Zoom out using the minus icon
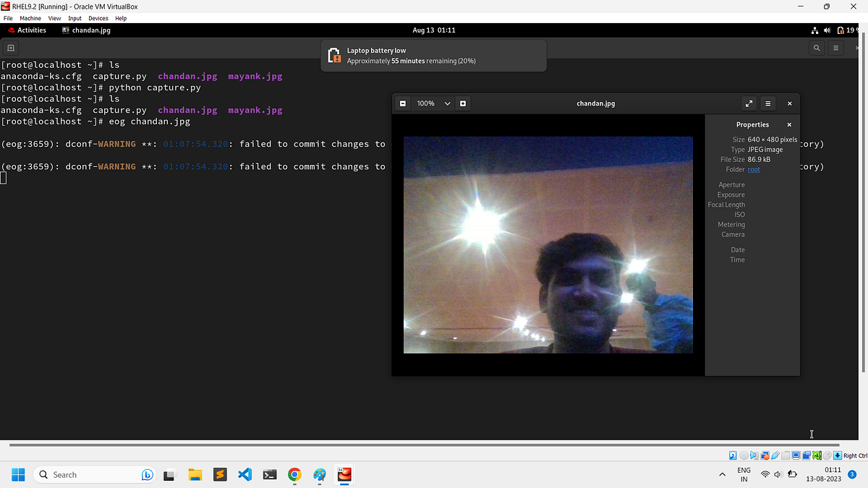The width and height of the screenshot is (868, 488). pyautogui.click(x=403, y=103)
